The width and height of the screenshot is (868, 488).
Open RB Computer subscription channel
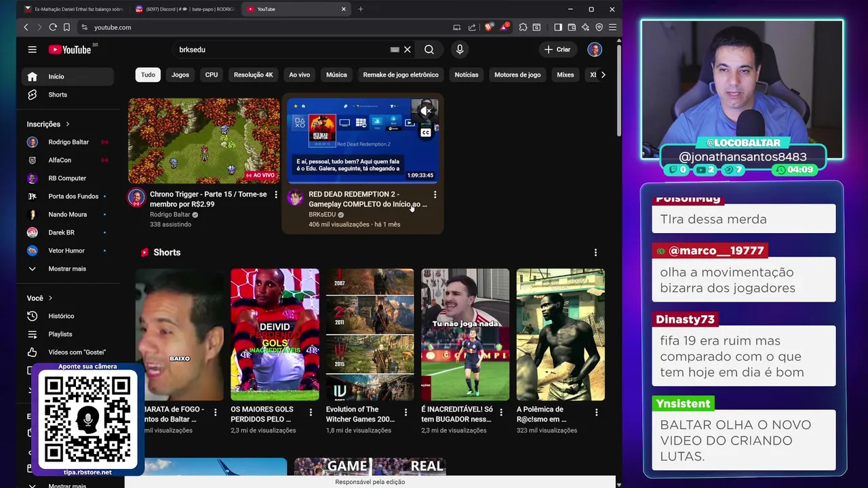[x=68, y=178]
